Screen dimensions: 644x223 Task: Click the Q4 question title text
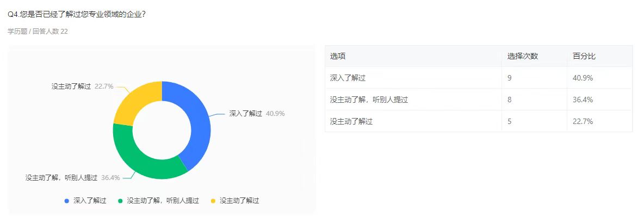tap(77, 14)
